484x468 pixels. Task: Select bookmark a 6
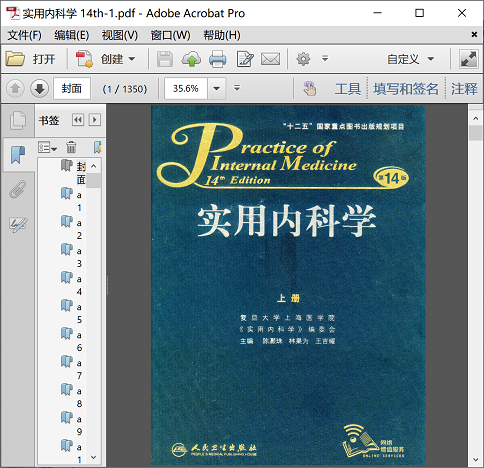(x=79, y=341)
